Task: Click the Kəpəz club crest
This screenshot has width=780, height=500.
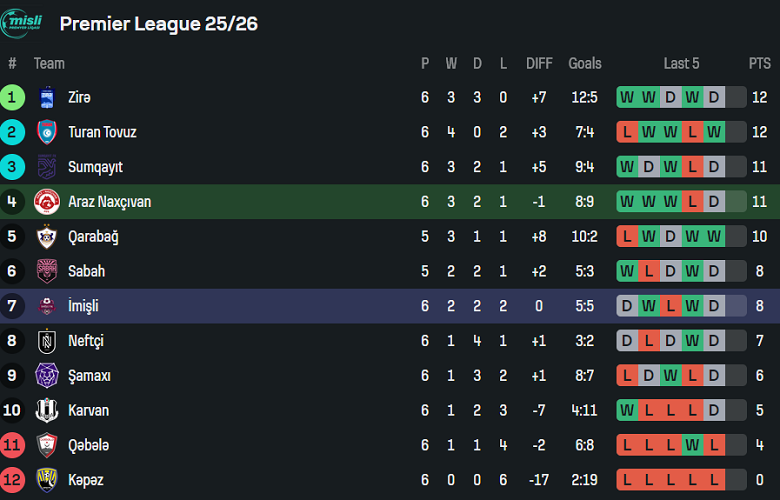Action: pyautogui.click(x=47, y=480)
